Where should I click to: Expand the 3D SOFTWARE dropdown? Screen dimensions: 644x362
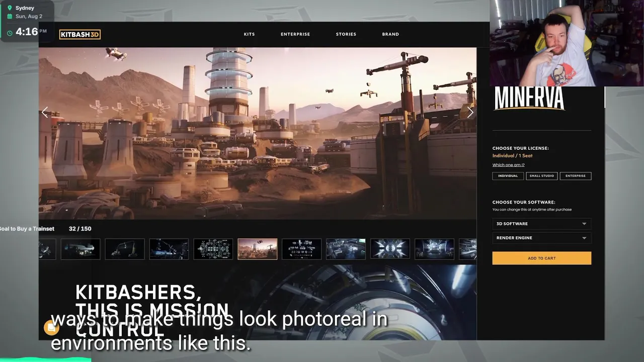[x=541, y=224]
